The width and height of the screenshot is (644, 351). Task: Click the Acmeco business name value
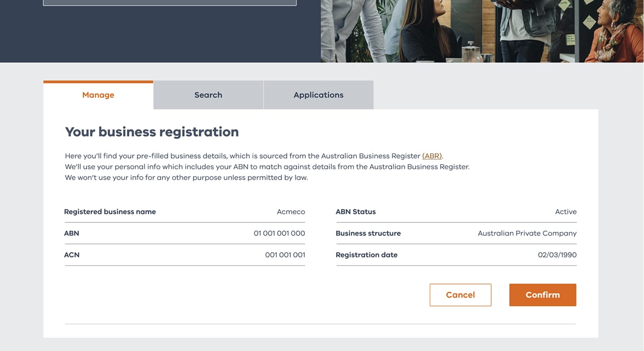pyautogui.click(x=291, y=212)
